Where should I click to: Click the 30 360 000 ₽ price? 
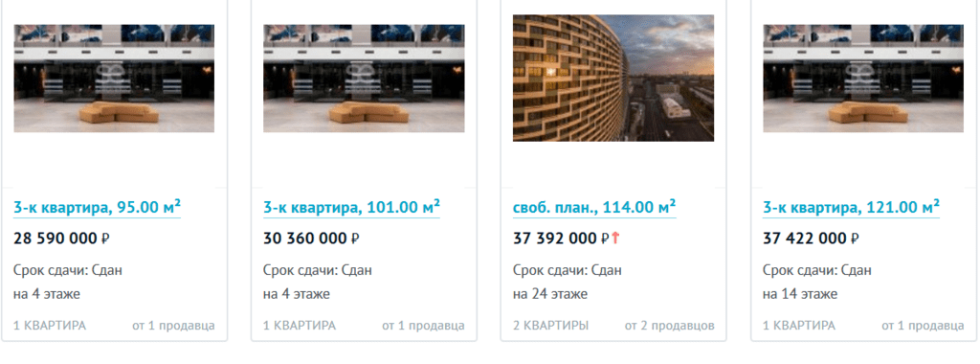click(311, 239)
